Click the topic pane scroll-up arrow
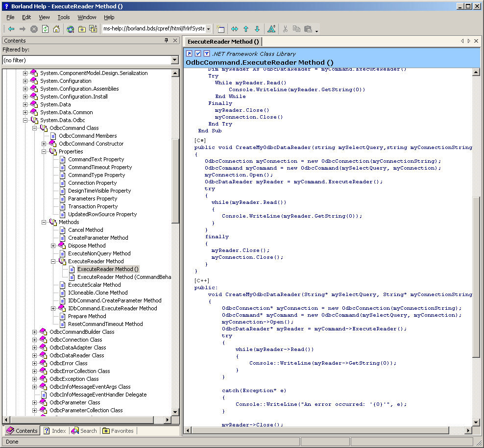 tap(476, 72)
